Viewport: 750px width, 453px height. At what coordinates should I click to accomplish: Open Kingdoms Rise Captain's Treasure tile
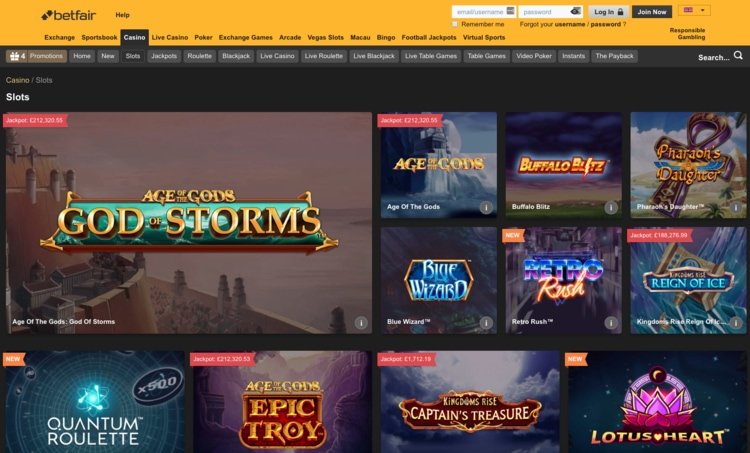click(x=470, y=402)
